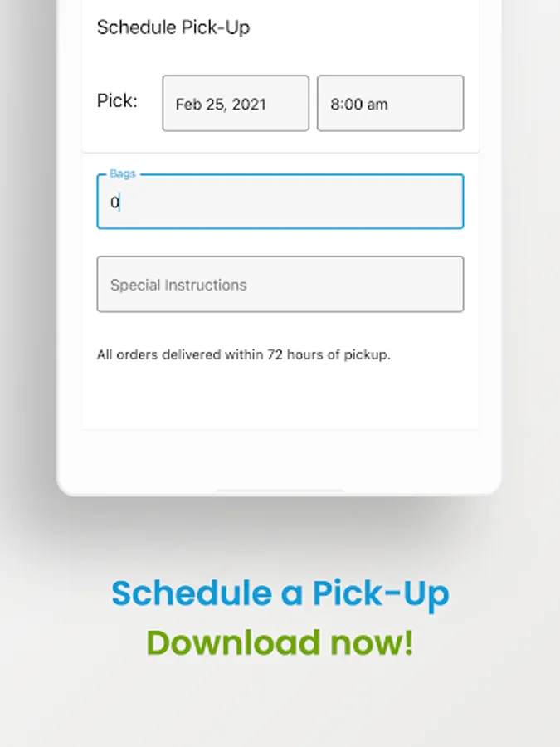Place cursor on the 0 in Bags

point(114,203)
